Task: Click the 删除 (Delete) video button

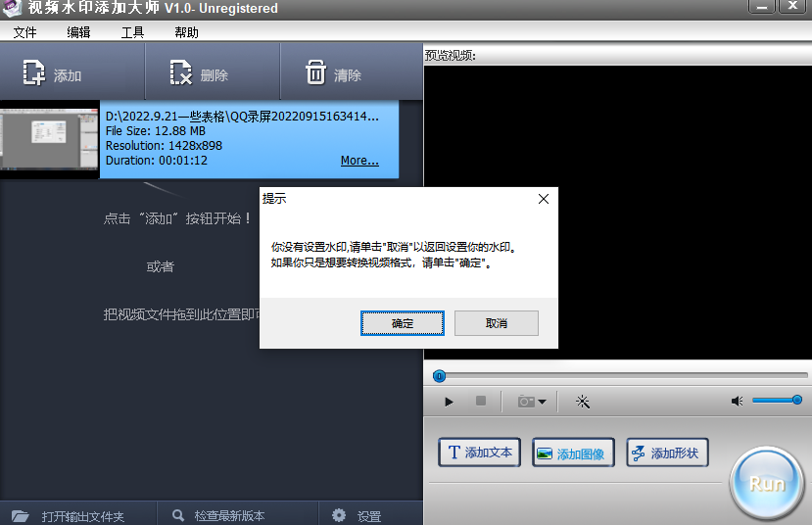Action: coord(213,72)
